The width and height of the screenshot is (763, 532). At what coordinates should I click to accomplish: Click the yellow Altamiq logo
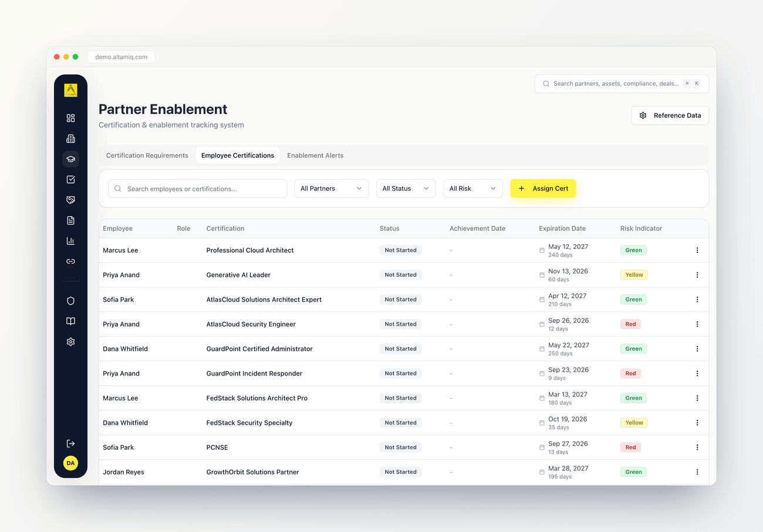(x=70, y=90)
